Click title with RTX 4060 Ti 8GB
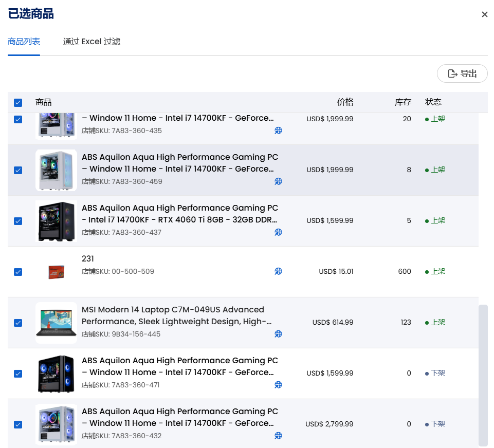 coord(179,214)
